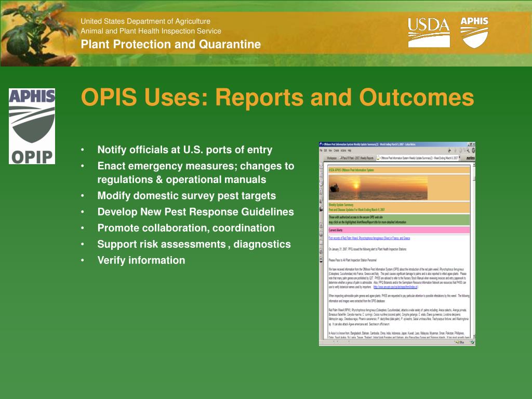Screen dimensions: 532x399
Task: Click the Develop New Pest Response Guidelines bullet
Action: (196, 212)
